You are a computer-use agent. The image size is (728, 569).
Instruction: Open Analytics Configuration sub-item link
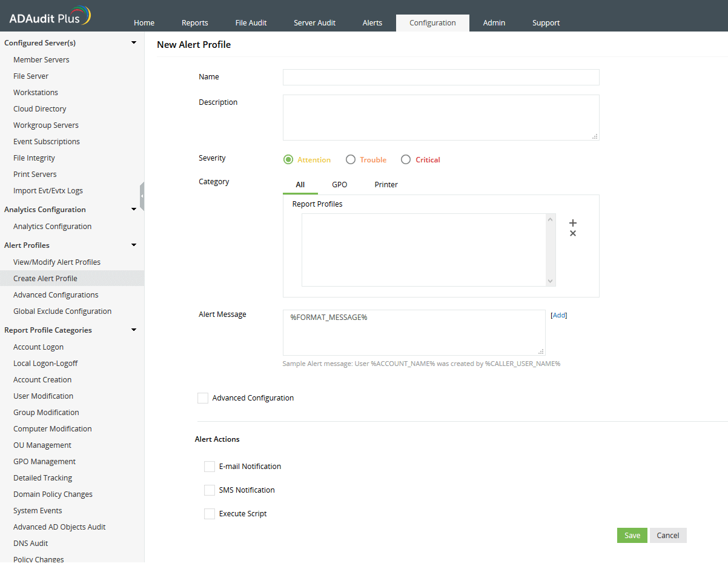(52, 227)
